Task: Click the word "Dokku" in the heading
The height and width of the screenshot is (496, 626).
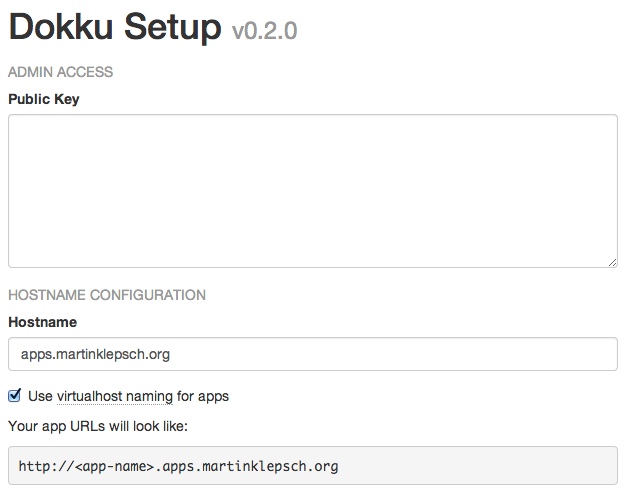Action: tap(61, 27)
